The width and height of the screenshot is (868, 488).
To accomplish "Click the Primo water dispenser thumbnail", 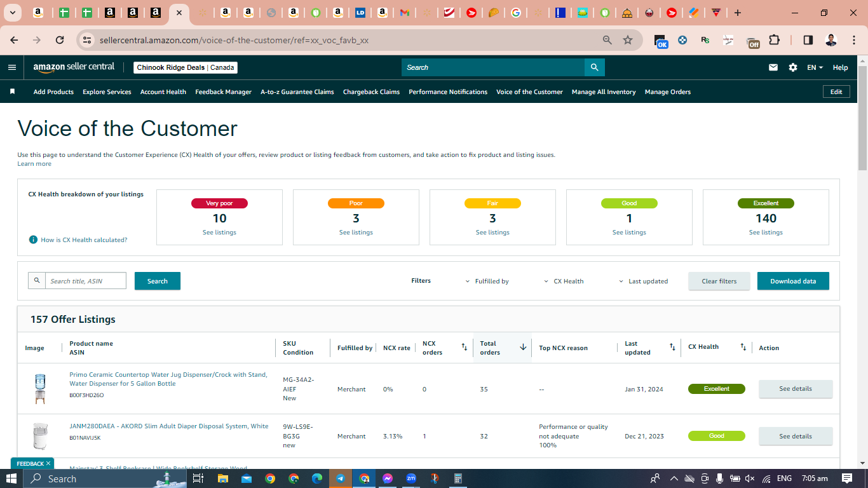I will (x=40, y=389).
